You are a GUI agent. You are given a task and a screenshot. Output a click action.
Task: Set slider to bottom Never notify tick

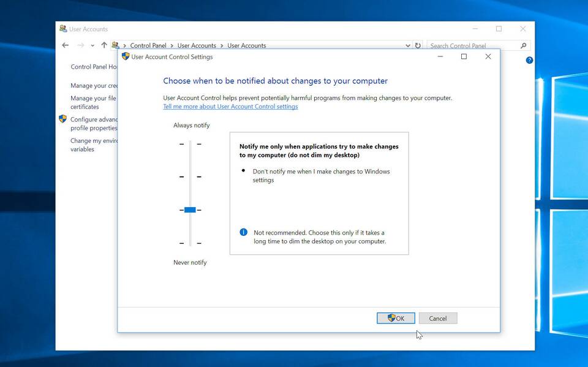click(x=190, y=243)
